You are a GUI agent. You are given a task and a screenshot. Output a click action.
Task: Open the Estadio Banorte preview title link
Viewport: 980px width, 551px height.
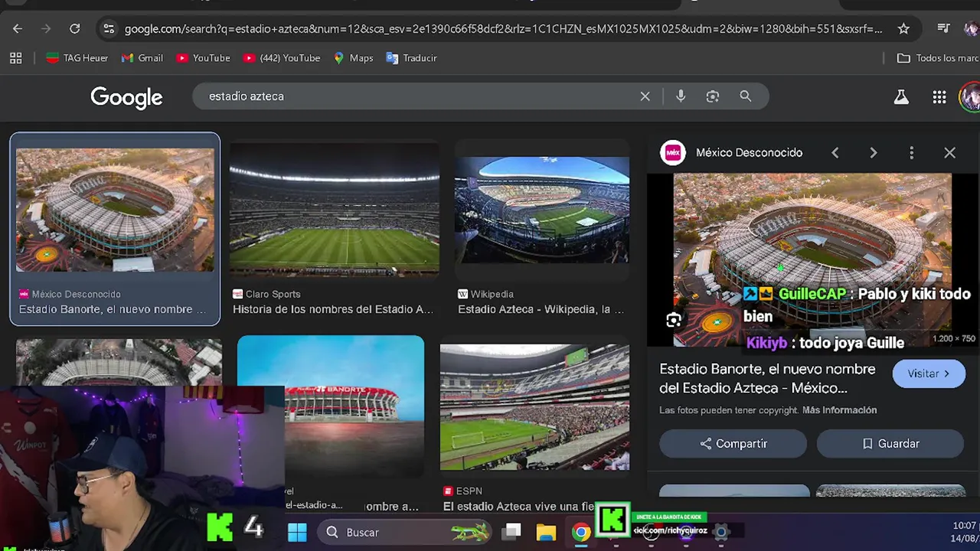tap(767, 378)
